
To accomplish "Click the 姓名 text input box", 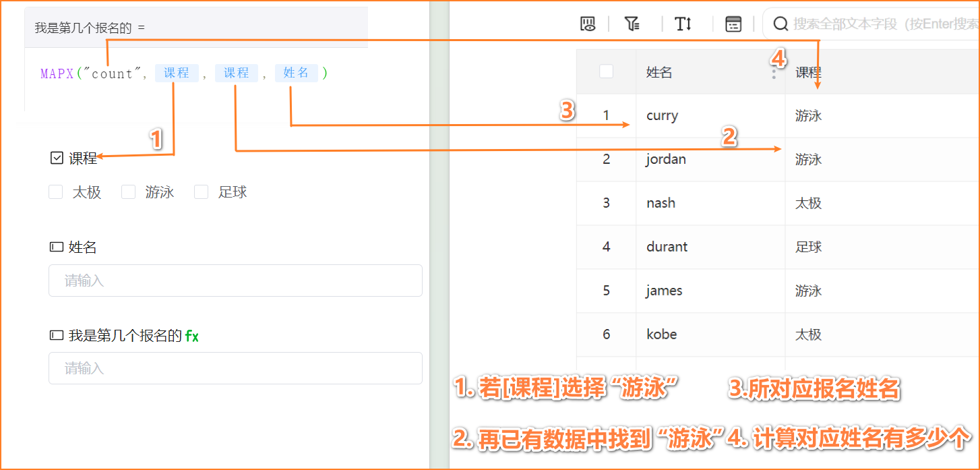I will coord(235,281).
